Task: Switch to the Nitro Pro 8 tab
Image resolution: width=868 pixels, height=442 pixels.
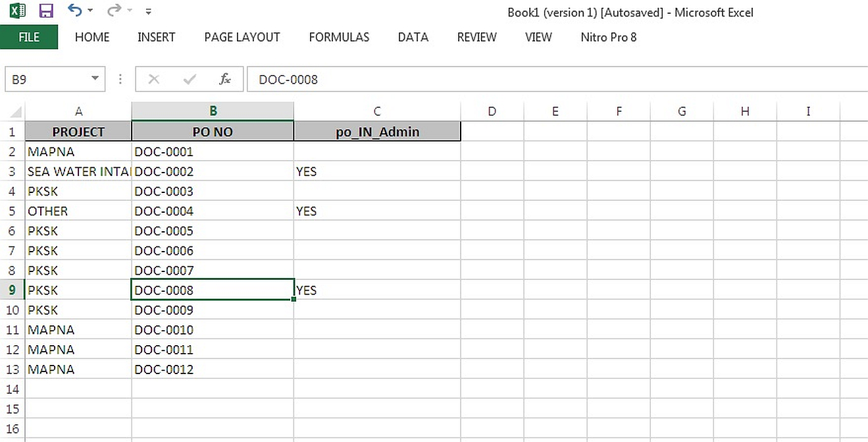Action: (x=608, y=38)
